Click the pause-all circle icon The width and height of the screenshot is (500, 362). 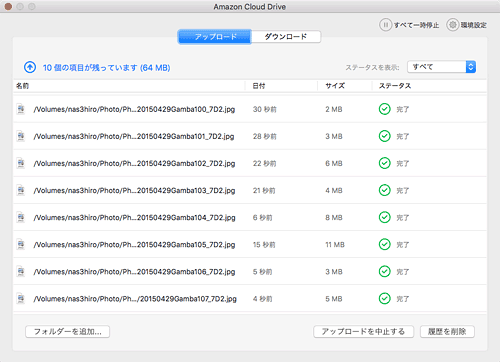[x=385, y=25]
